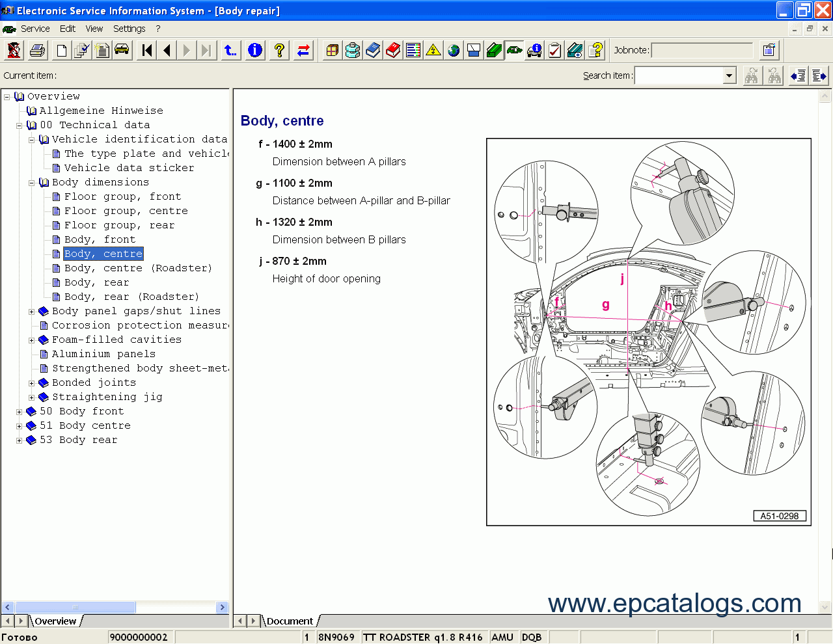833x644 pixels.
Task: Jump to first page with the bar-arrow icon
Action: tap(147, 50)
